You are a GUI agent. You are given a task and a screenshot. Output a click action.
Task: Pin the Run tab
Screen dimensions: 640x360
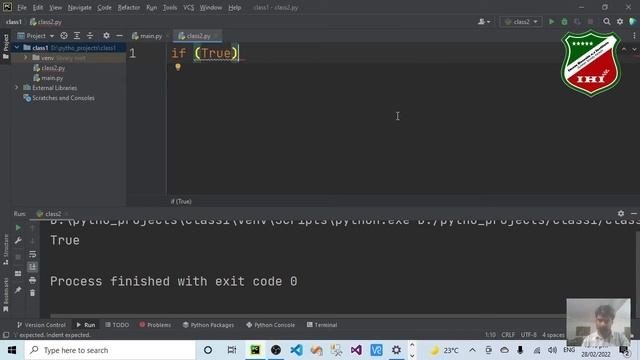point(18,290)
